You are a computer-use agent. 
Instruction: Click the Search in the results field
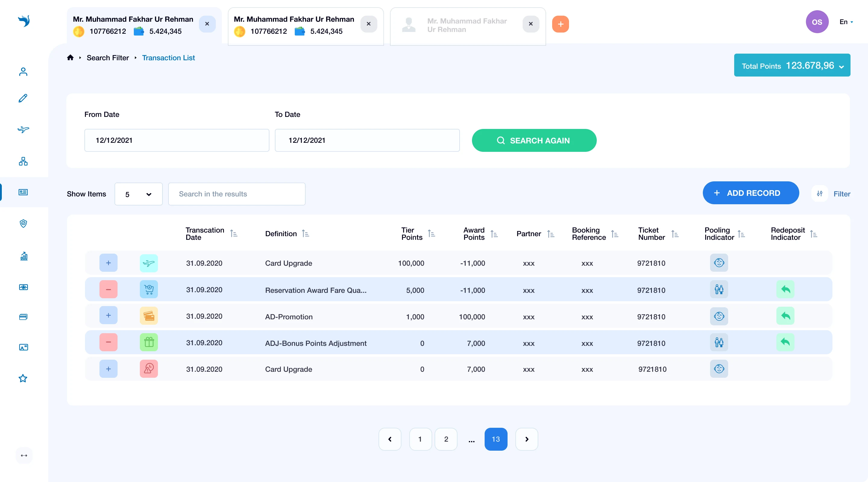point(237,194)
